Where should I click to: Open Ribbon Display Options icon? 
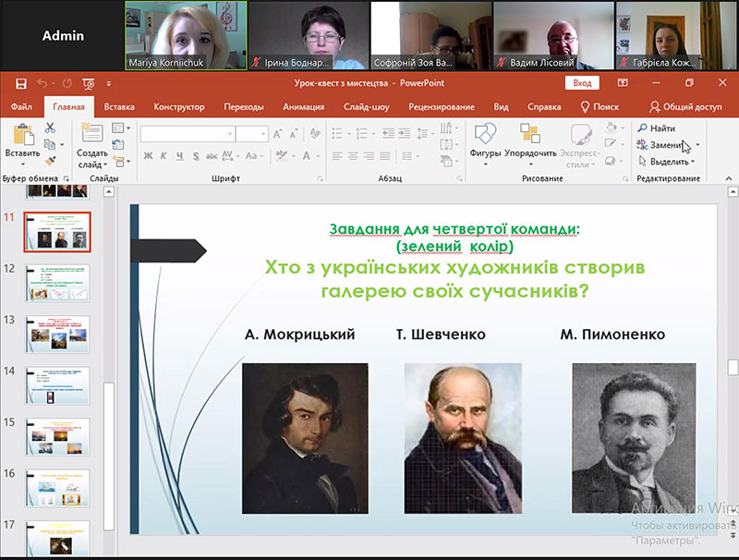623,83
